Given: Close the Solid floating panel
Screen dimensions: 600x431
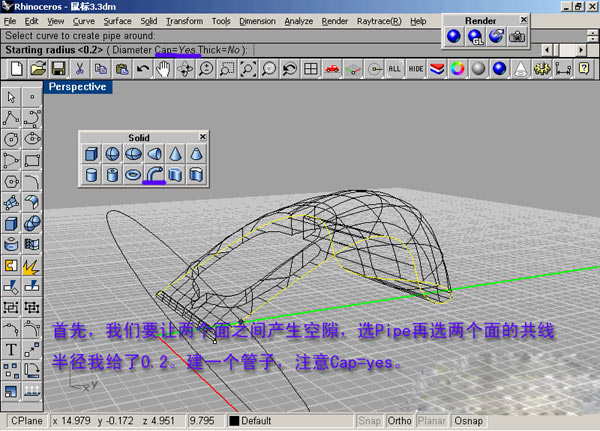Looking at the screenshot, I should coord(203,136).
